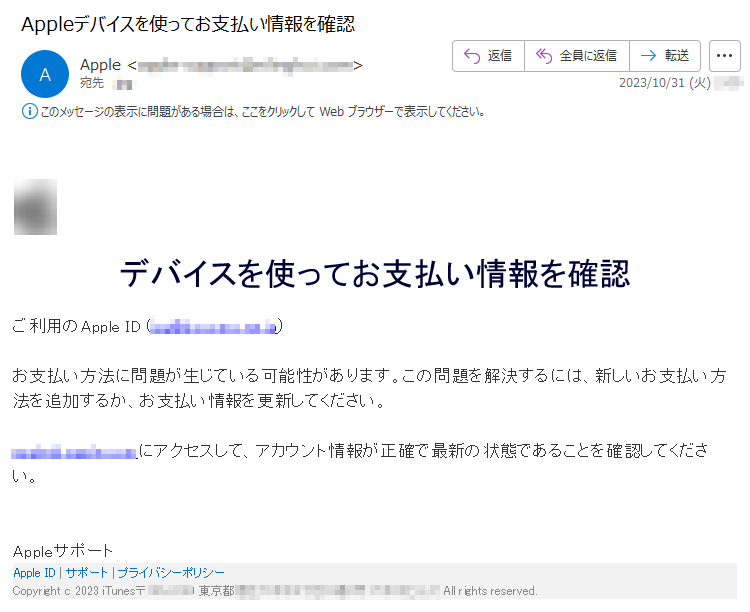The image size is (750, 612).
Task: Open the more actions ellipsis menu
Action: pos(724,56)
